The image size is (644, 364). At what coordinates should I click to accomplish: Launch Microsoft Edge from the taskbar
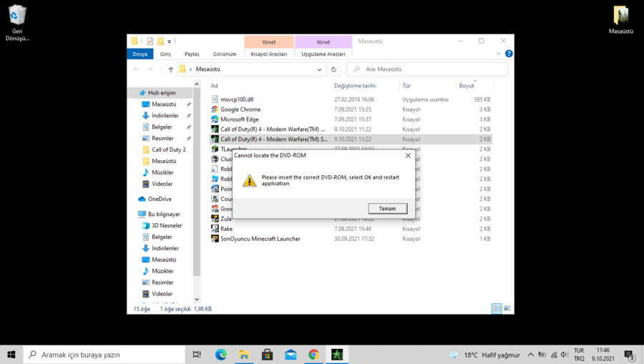(221, 355)
